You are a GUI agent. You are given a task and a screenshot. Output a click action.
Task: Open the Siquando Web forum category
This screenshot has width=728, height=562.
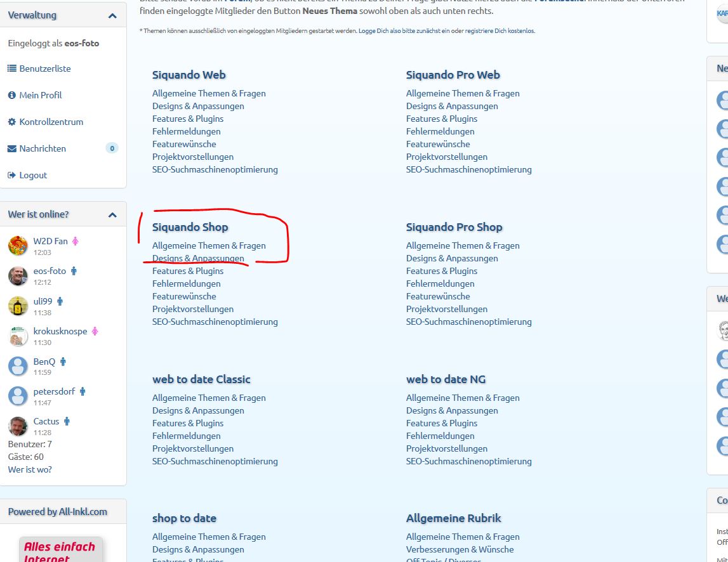[189, 75]
